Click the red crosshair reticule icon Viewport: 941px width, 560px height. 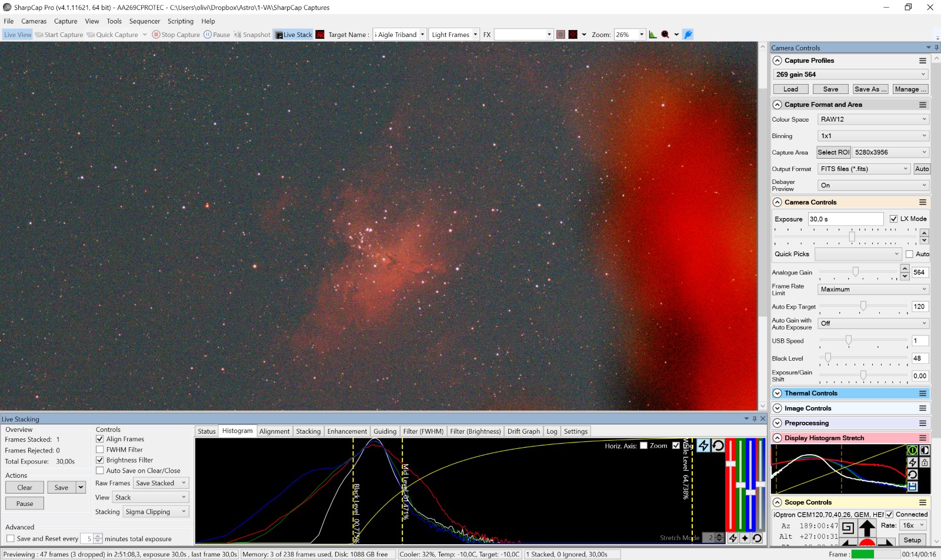tap(573, 35)
